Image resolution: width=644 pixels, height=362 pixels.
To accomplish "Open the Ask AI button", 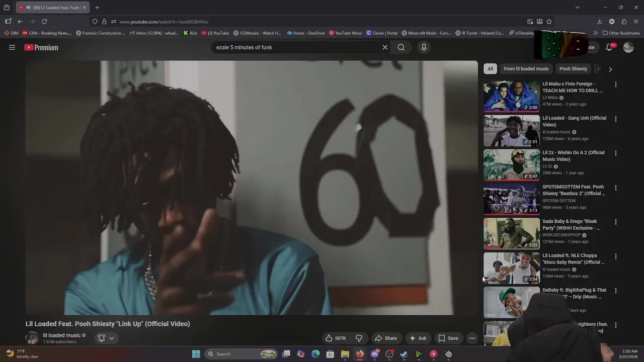I will (x=418, y=338).
